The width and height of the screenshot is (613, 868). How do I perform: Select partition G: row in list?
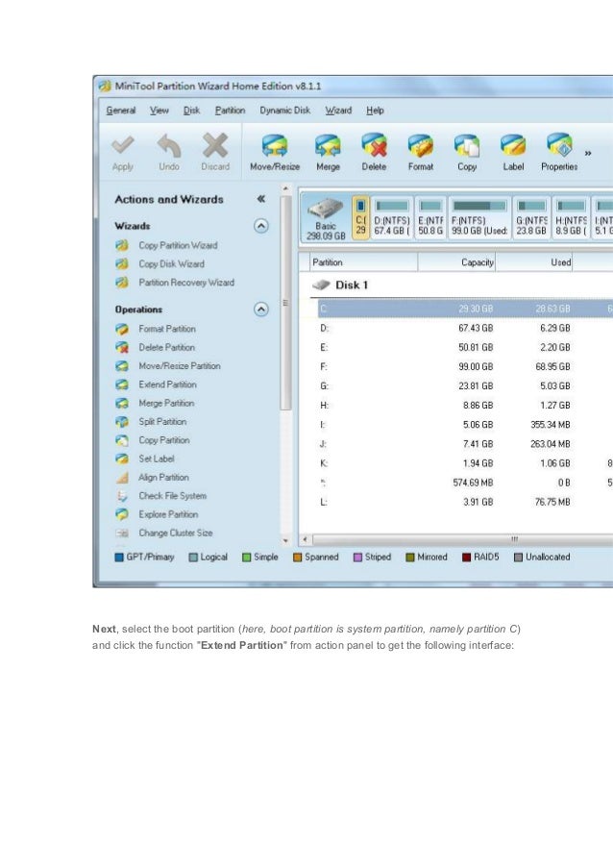pos(465,386)
